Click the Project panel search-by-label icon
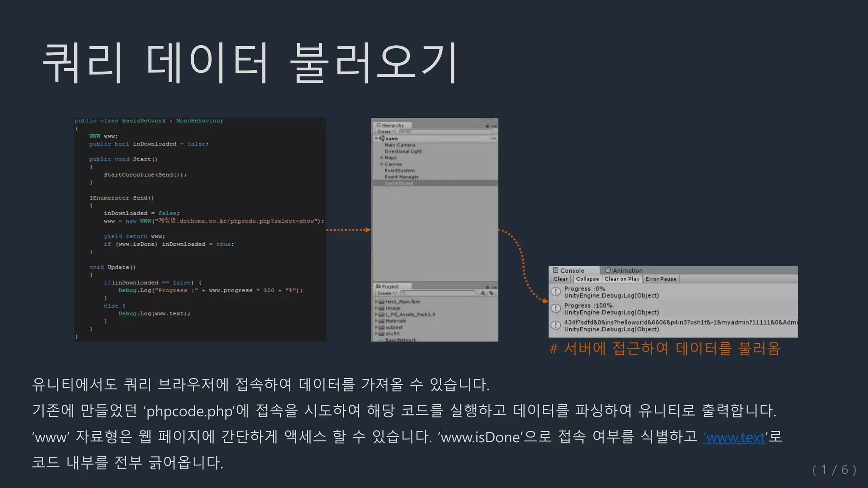 coord(491,293)
